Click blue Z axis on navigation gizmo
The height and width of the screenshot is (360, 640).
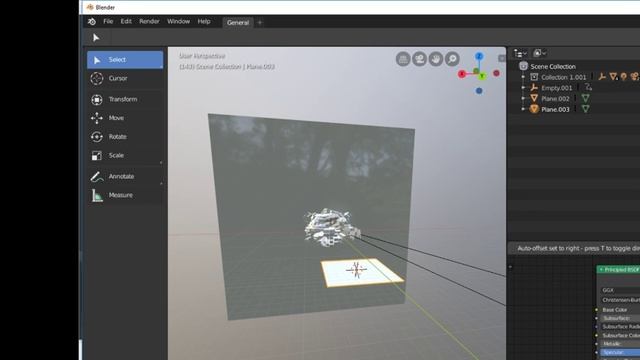479,56
